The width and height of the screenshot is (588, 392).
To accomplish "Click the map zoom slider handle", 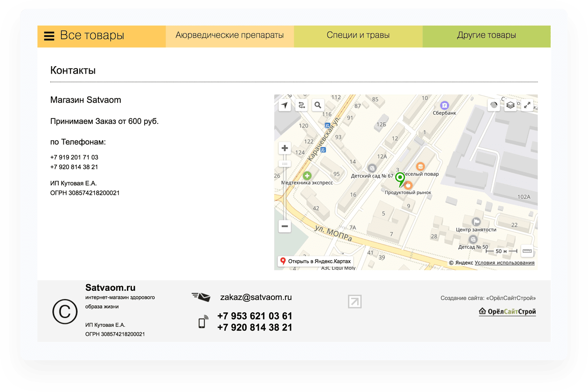I will (285, 164).
